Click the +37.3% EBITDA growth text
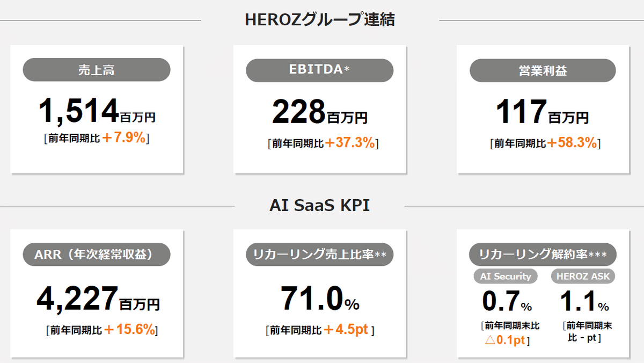The image size is (644, 363). coord(350,143)
